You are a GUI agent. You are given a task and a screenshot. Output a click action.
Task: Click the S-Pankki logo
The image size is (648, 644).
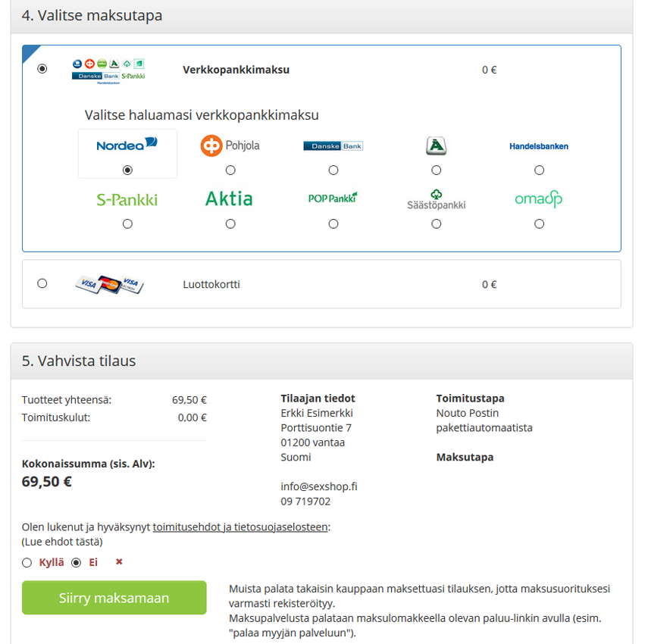point(127,200)
